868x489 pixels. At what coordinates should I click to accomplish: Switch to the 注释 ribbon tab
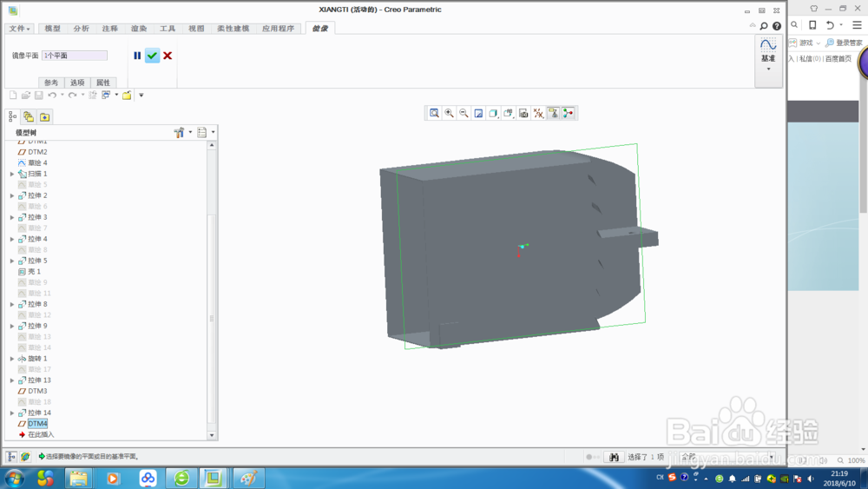(109, 29)
